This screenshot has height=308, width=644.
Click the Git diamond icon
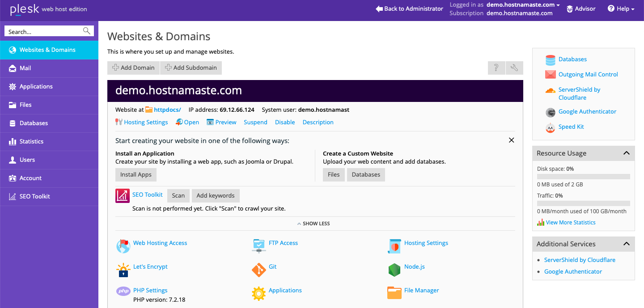click(x=259, y=270)
